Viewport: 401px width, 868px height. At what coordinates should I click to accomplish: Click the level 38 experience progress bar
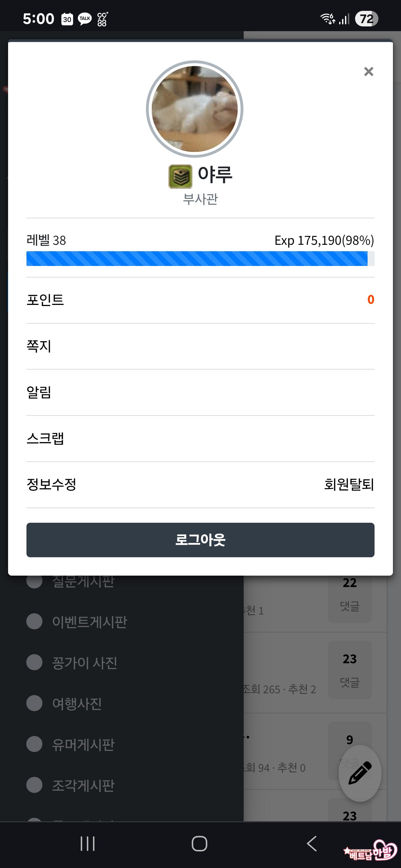tap(200, 258)
